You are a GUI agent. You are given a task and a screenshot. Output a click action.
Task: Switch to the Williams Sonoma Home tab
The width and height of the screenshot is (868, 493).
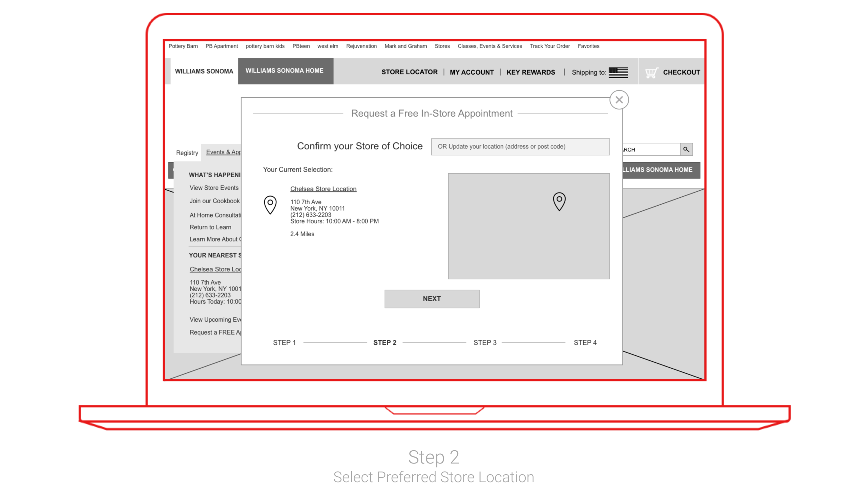[285, 71]
